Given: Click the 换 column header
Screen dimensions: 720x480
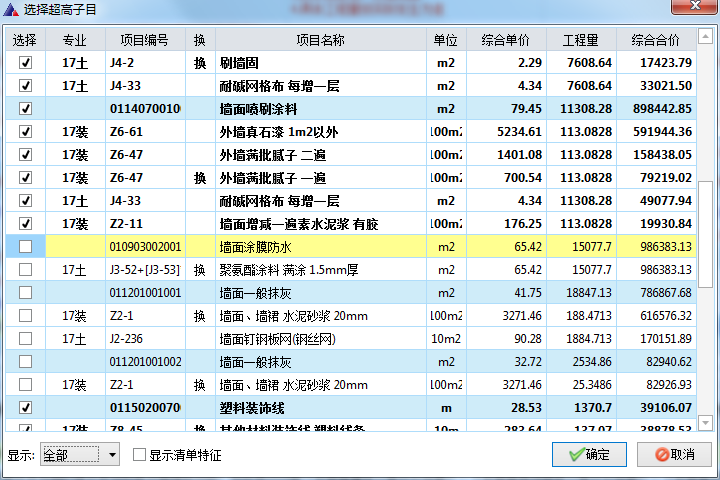Looking at the screenshot, I should (200, 40).
